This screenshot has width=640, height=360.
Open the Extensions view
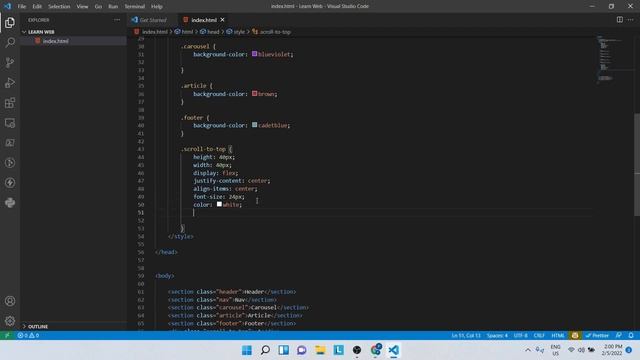tap(10, 102)
